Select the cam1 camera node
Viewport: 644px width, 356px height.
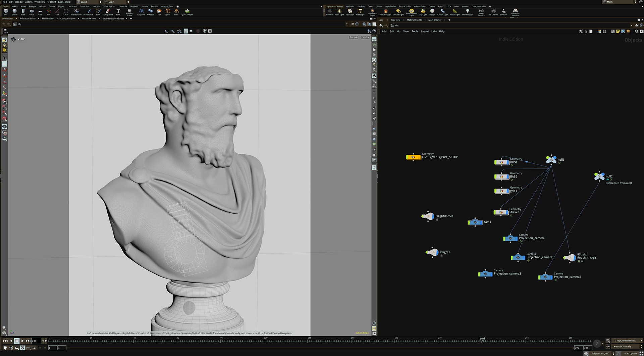click(x=475, y=222)
